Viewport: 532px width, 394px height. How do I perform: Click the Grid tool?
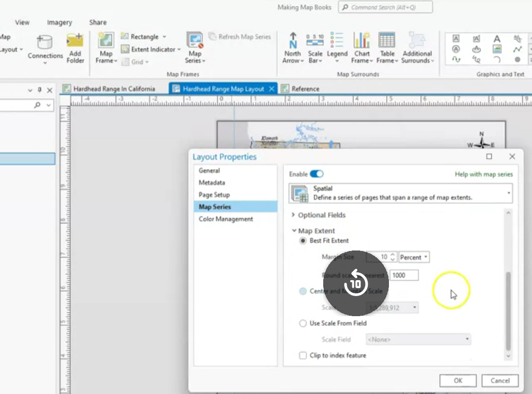[135, 62]
